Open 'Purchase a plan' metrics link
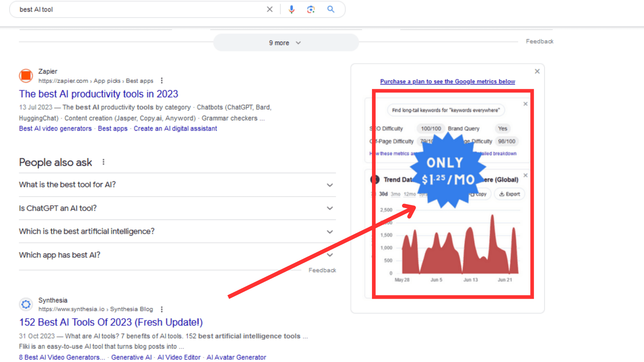The height and width of the screenshot is (362, 644). (447, 81)
